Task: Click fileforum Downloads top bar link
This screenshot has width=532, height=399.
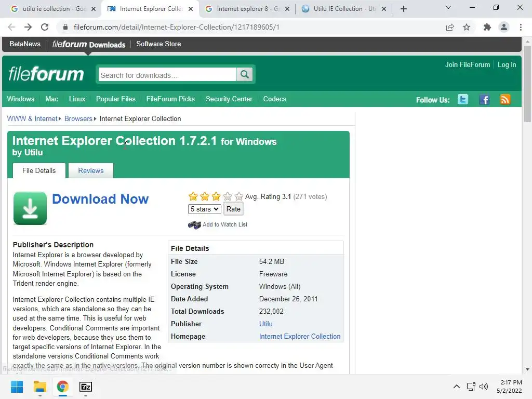Action: coord(89,45)
